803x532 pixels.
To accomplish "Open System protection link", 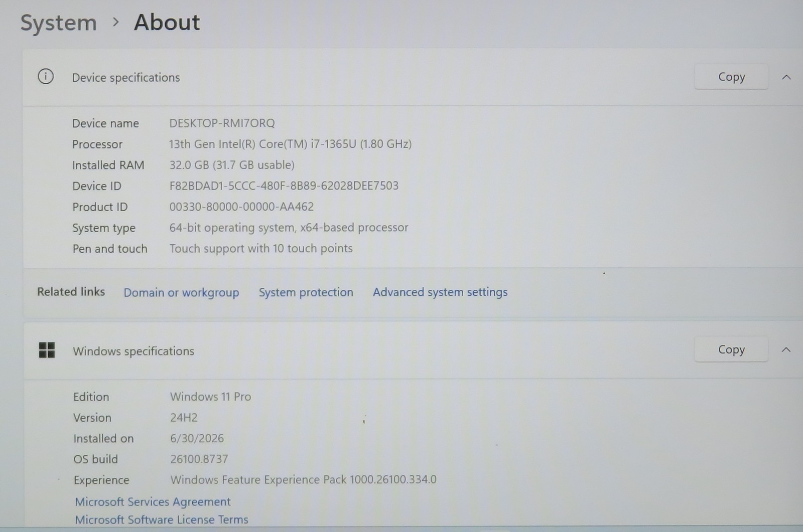I will coord(306,292).
